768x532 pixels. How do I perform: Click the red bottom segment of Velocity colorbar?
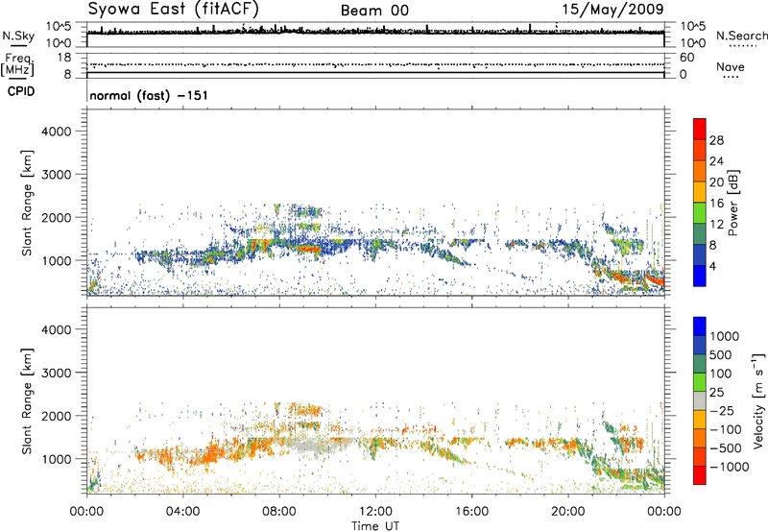coord(700,475)
